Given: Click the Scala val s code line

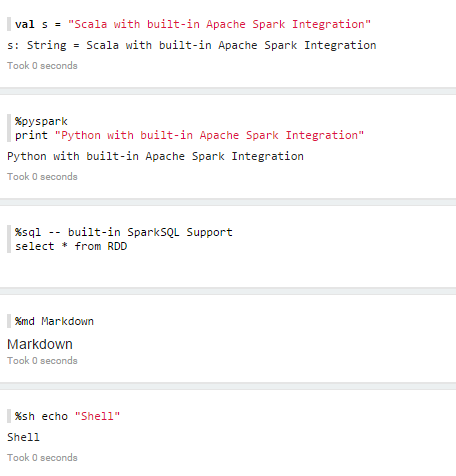Looking at the screenshot, I should tap(193, 24).
